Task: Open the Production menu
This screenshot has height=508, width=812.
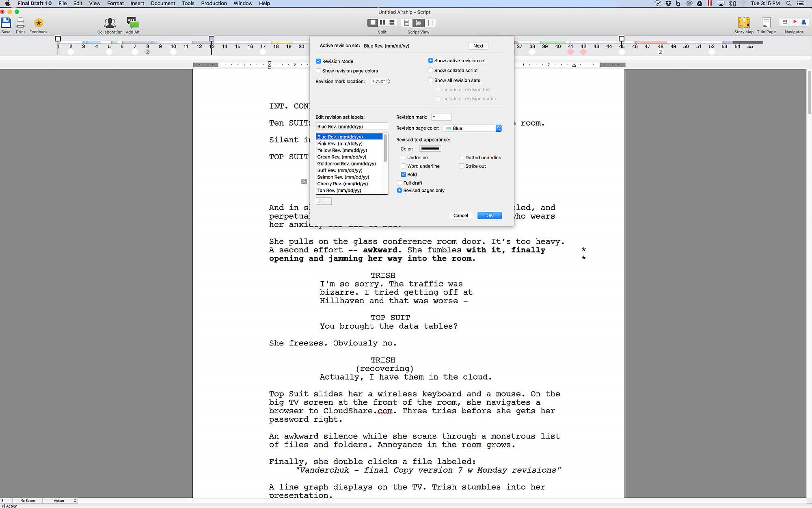Action: coord(214,3)
